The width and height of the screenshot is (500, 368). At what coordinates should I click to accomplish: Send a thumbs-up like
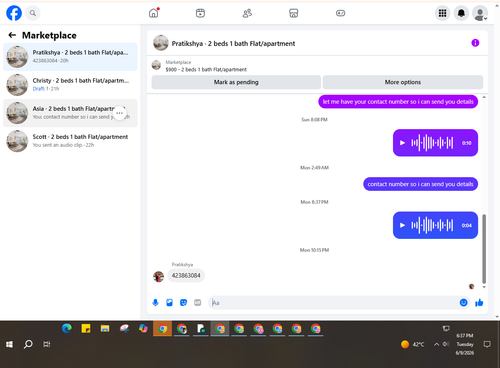[479, 303]
